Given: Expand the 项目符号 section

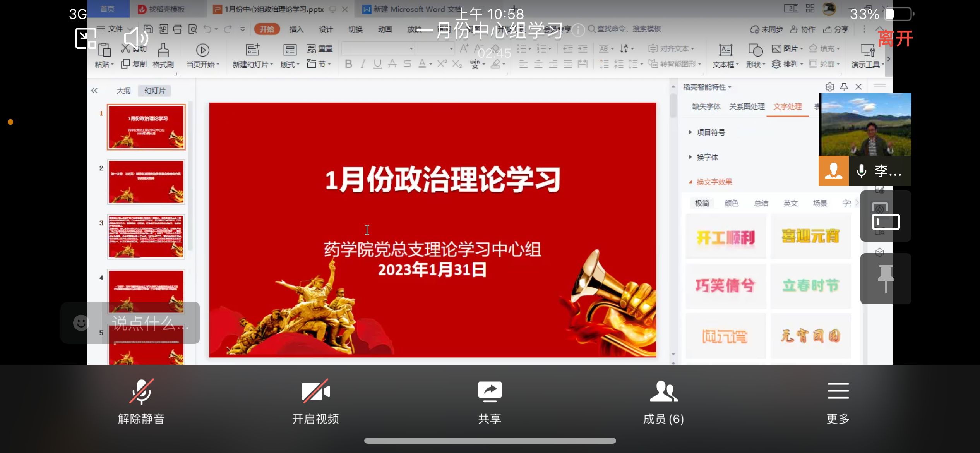Looking at the screenshot, I should (x=710, y=132).
